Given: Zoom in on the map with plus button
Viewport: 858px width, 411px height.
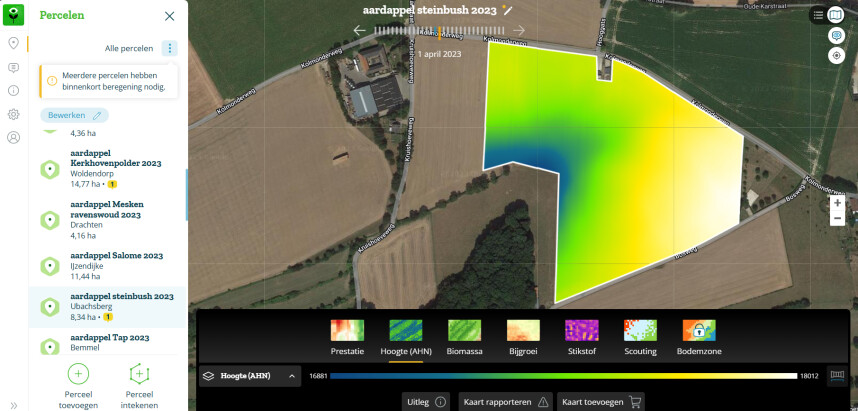Looking at the screenshot, I should (x=837, y=202).
